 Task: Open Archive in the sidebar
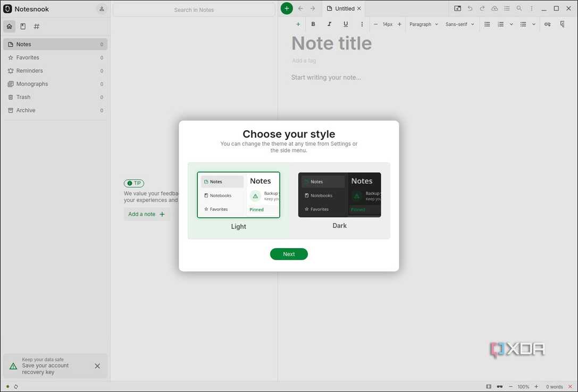(55, 110)
